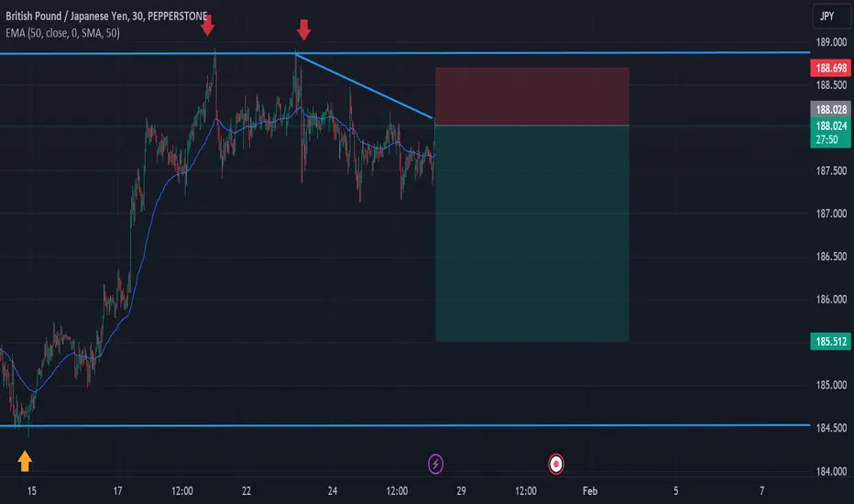Click the 184.000 price axis label
The image size is (854, 504).
(x=830, y=471)
